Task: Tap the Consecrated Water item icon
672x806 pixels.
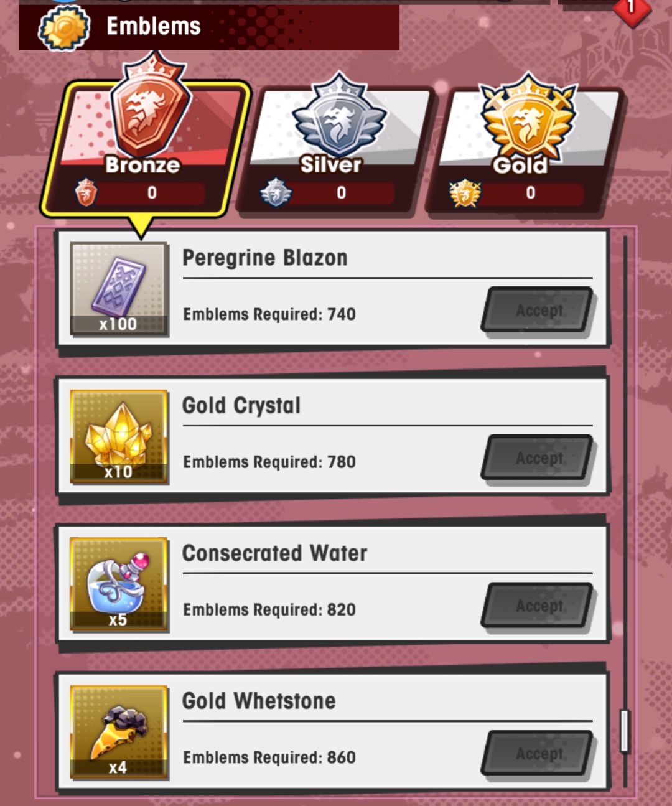Action: (x=118, y=584)
